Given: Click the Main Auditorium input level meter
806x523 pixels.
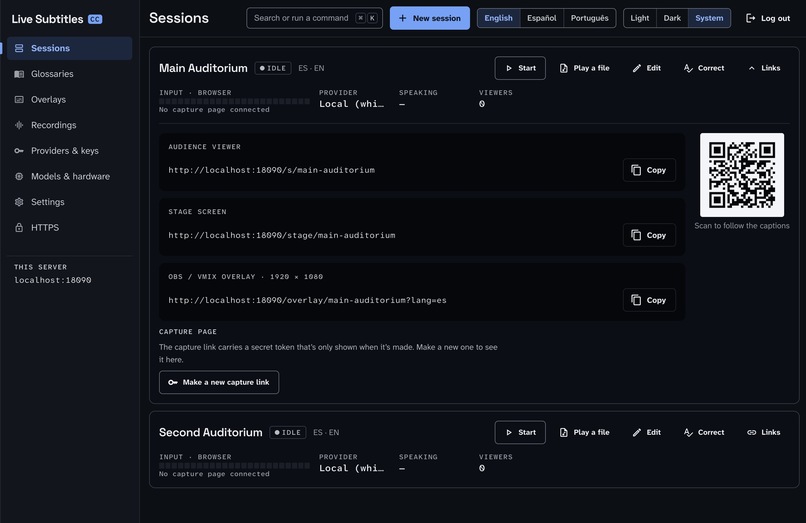Looking at the screenshot, I should pos(234,101).
